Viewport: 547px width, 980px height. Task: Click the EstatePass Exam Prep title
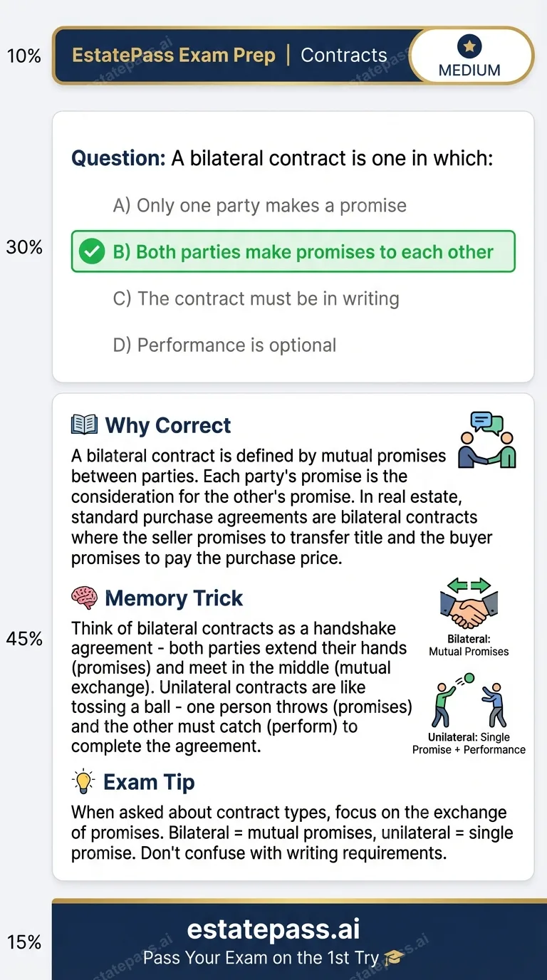174,54
